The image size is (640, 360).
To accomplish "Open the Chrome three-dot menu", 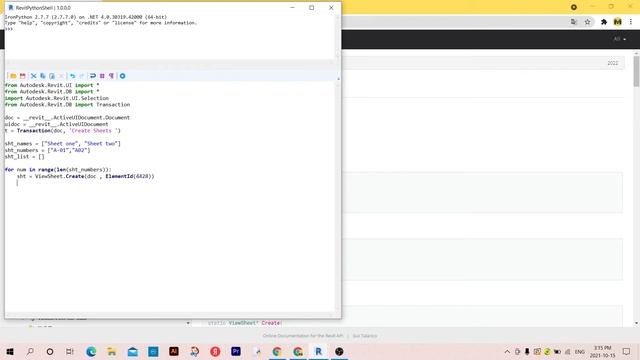I will pyautogui.click(x=631, y=22).
